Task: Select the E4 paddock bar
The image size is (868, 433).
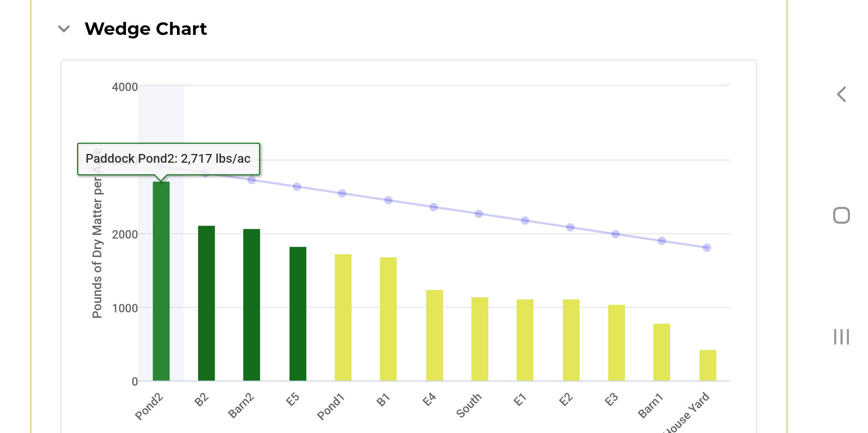Action: tap(434, 335)
